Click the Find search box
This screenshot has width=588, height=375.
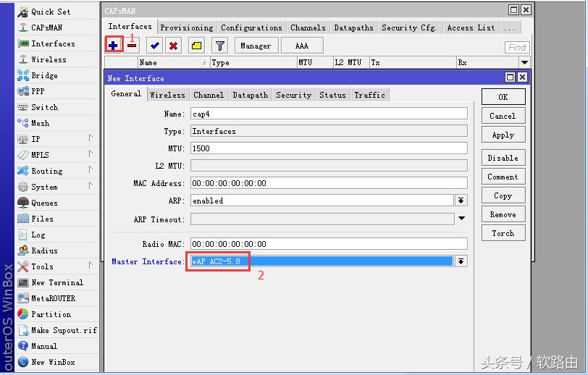tap(517, 48)
